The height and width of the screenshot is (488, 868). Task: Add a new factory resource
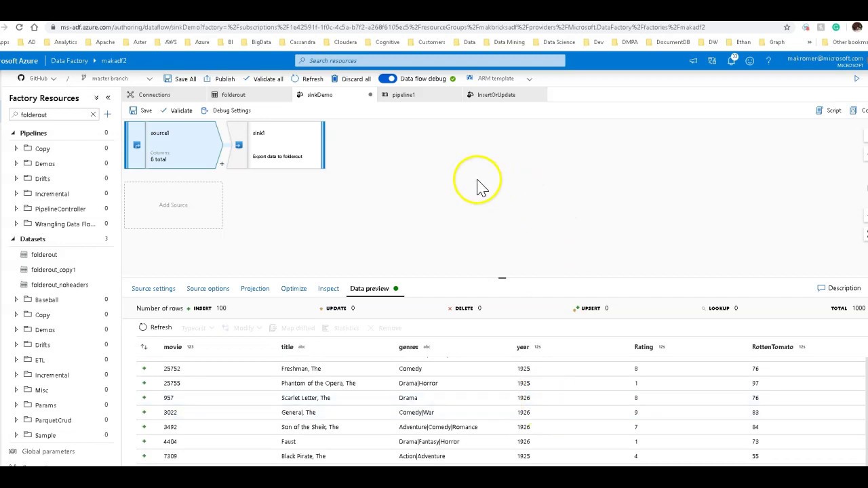[107, 114]
